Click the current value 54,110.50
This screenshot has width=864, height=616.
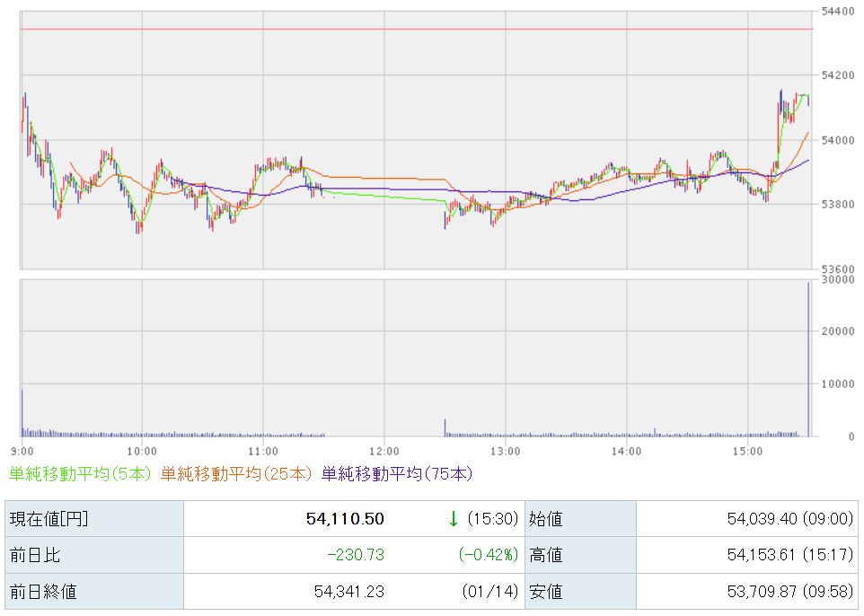(x=345, y=519)
